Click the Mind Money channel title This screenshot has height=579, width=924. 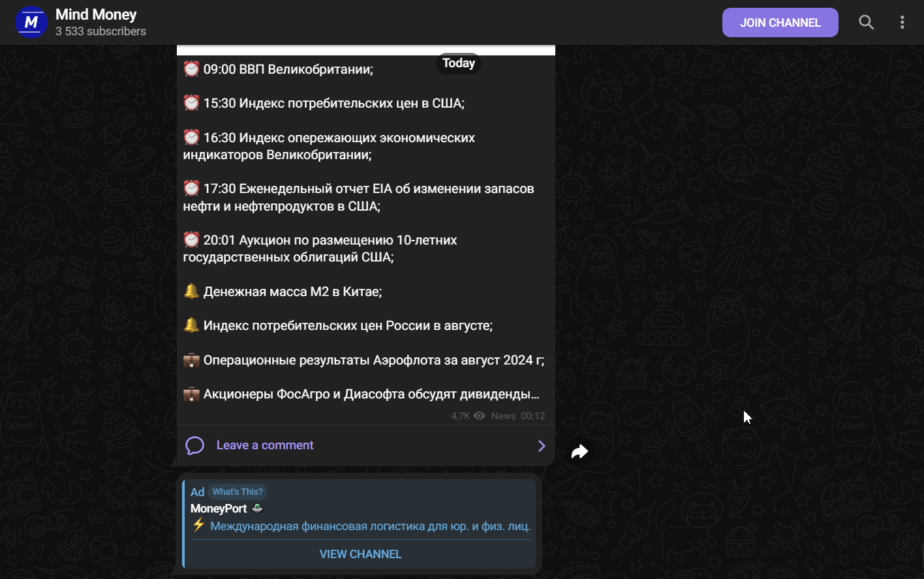point(96,14)
